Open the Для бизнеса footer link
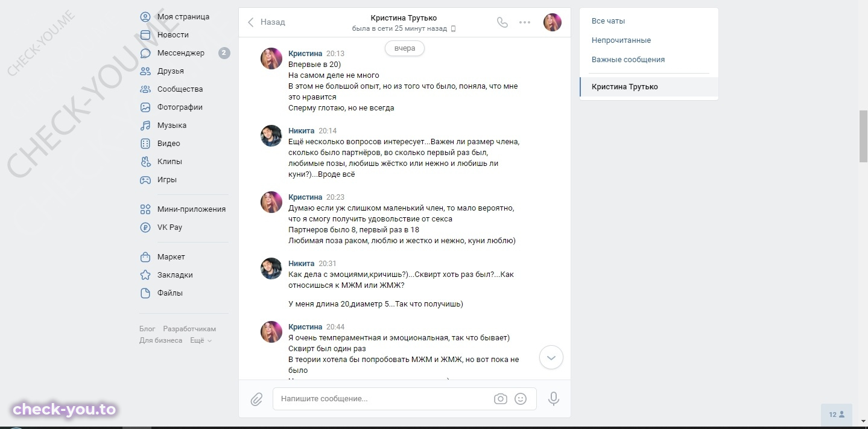Viewport: 868px width, 429px height. point(160,340)
